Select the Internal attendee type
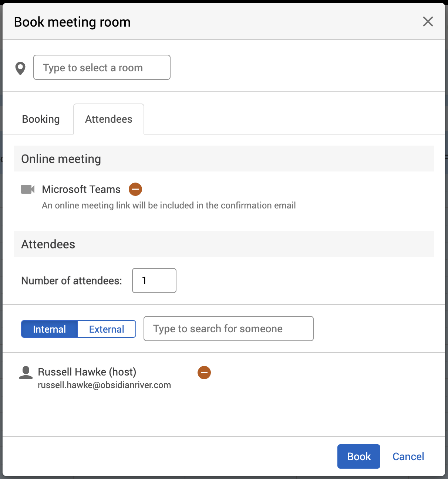 (49, 329)
